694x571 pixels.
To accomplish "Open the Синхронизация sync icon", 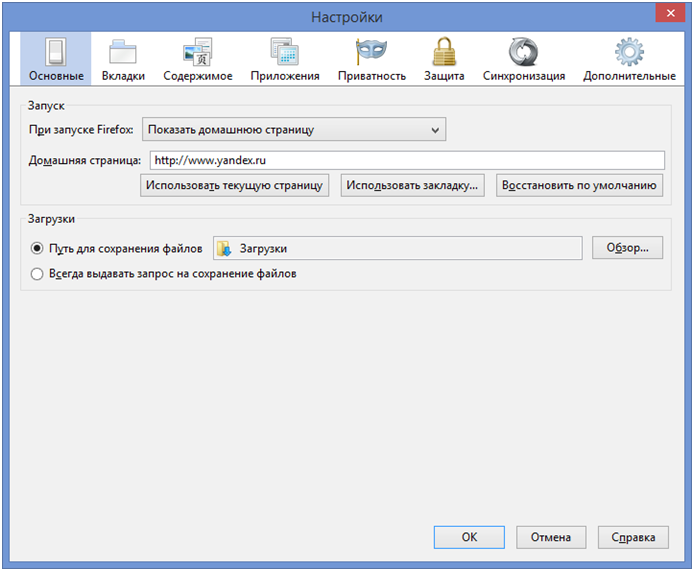I will click(x=524, y=52).
